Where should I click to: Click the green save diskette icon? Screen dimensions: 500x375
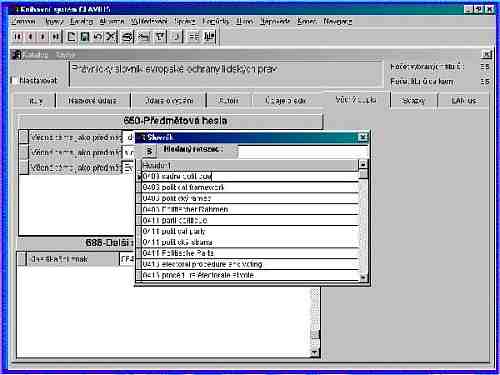point(84,36)
